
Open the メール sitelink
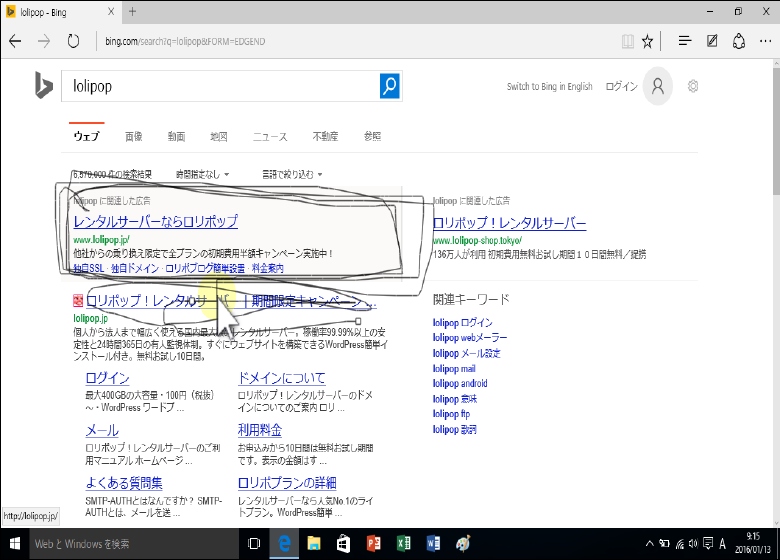[102, 430]
